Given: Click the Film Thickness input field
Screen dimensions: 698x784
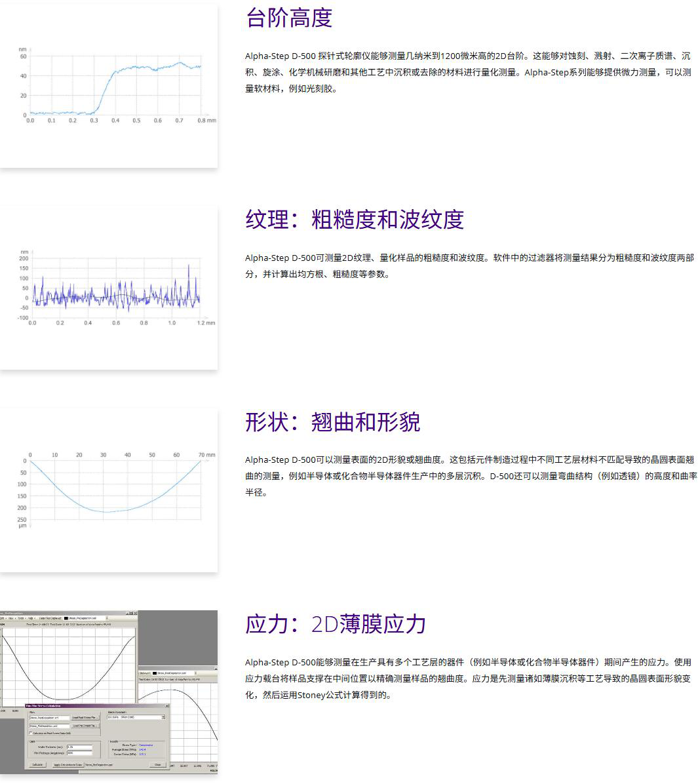Looking at the screenshot, I should click(79, 753).
